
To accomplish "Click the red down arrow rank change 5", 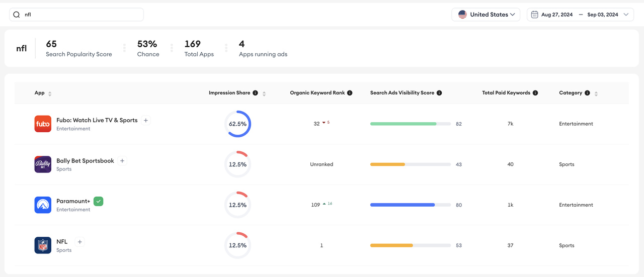I will pyautogui.click(x=326, y=122).
